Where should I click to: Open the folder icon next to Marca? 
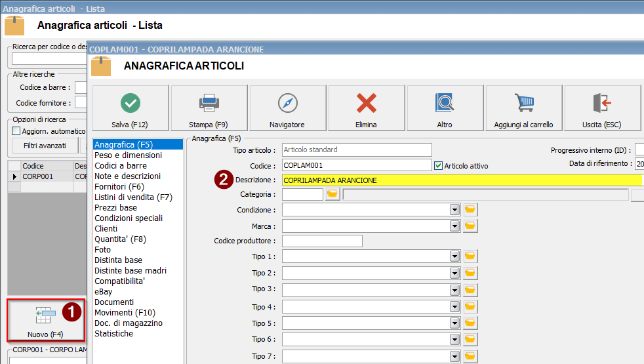click(x=470, y=226)
